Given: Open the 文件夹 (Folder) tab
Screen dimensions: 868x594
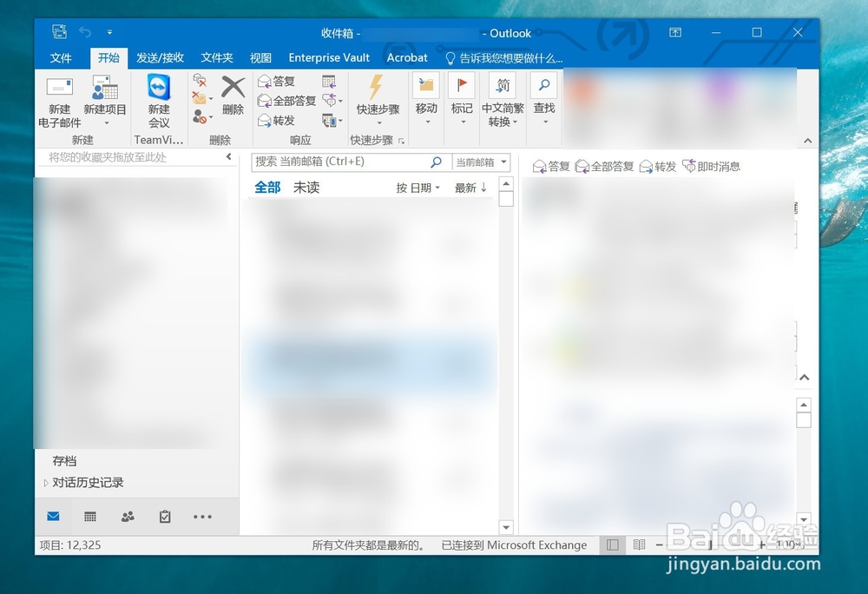Looking at the screenshot, I should [x=217, y=57].
